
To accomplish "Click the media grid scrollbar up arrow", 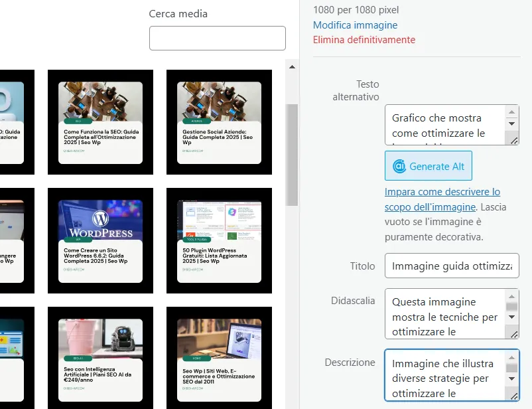I will pyautogui.click(x=292, y=67).
